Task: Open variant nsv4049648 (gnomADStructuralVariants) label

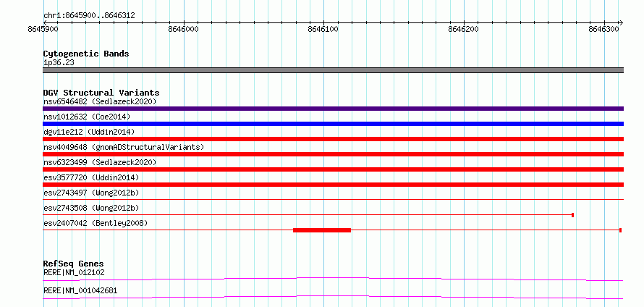Action: pos(124,147)
